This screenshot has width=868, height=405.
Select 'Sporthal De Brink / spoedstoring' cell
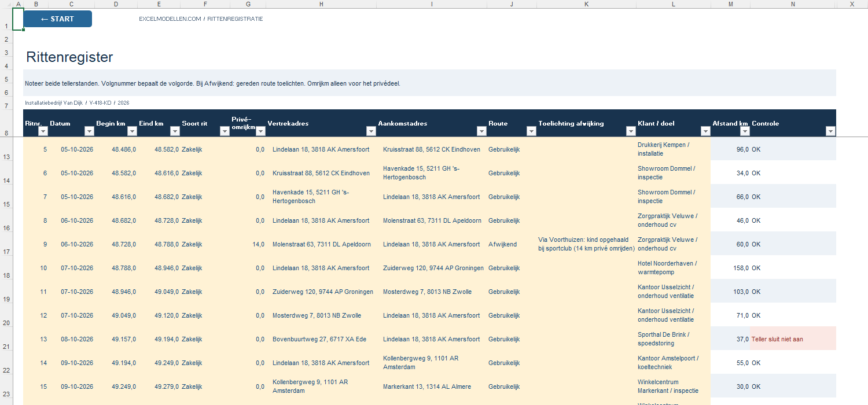[674, 339]
